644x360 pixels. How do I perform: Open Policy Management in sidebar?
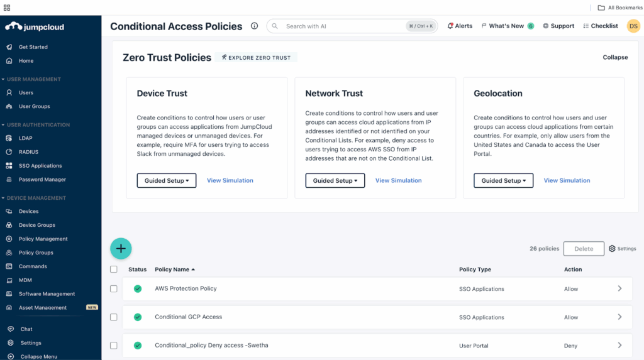43,239
